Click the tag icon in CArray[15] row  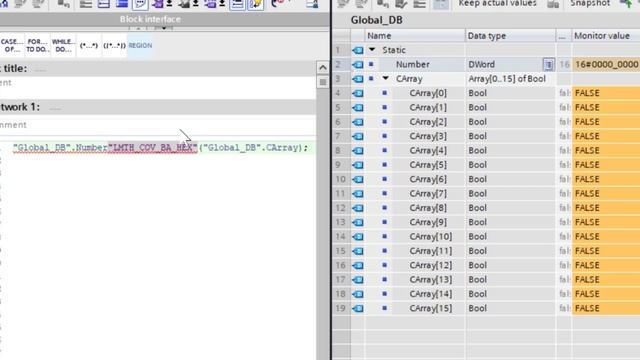358,308
